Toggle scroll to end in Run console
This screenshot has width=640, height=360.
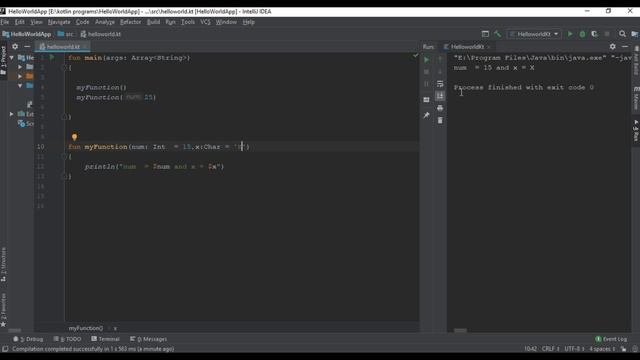coord(440,96)
